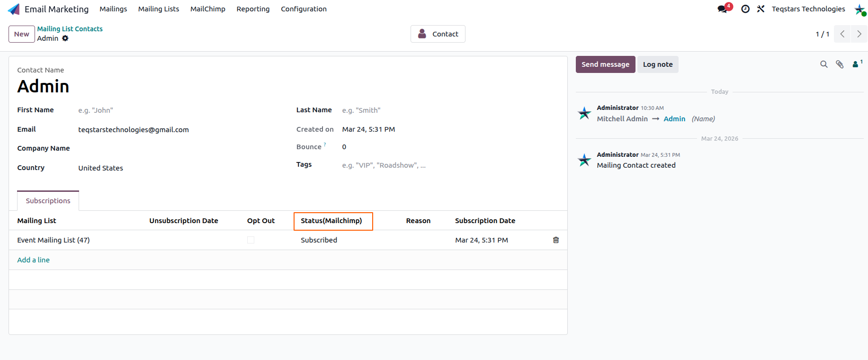868x360 pixels.
Task: Click Send message button
Action: click(x=605, y=64)
